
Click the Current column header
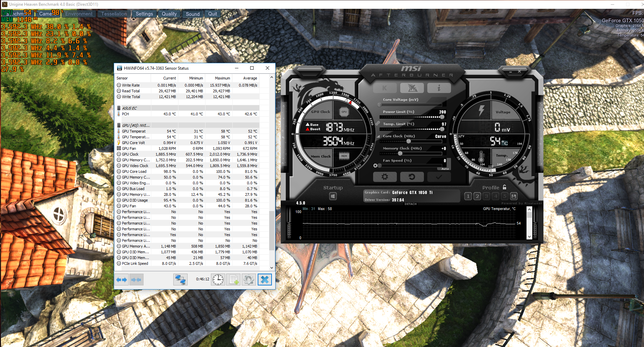click(x=165, y=78)
